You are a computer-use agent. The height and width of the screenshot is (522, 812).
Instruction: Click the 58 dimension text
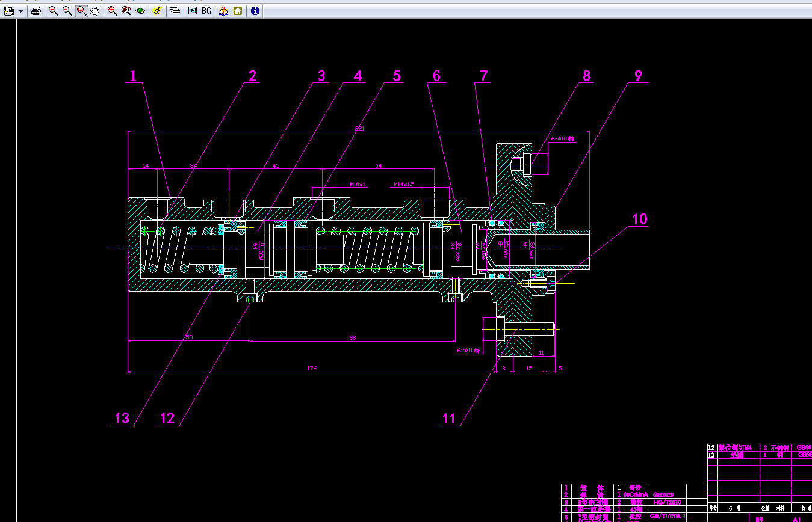tap(189, 337)
